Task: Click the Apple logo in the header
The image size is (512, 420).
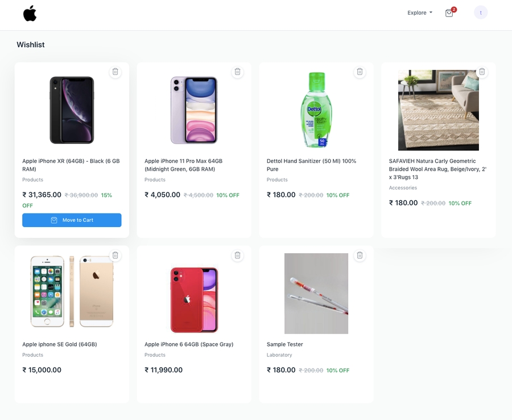Action: click(x=30, y=13)
